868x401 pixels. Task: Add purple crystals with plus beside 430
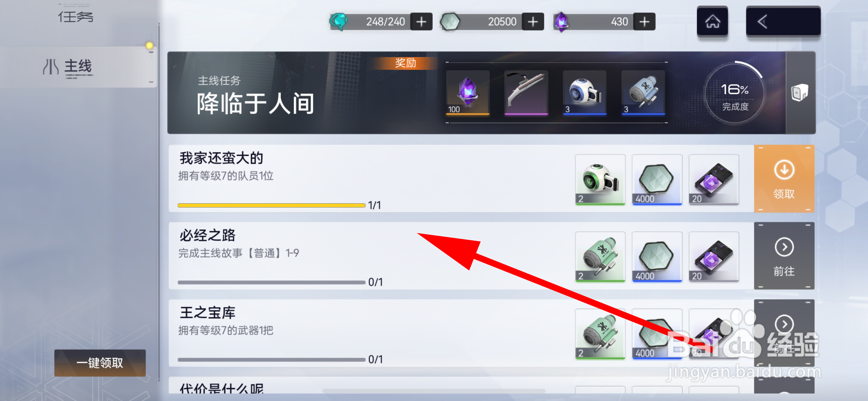pos(644,22)
